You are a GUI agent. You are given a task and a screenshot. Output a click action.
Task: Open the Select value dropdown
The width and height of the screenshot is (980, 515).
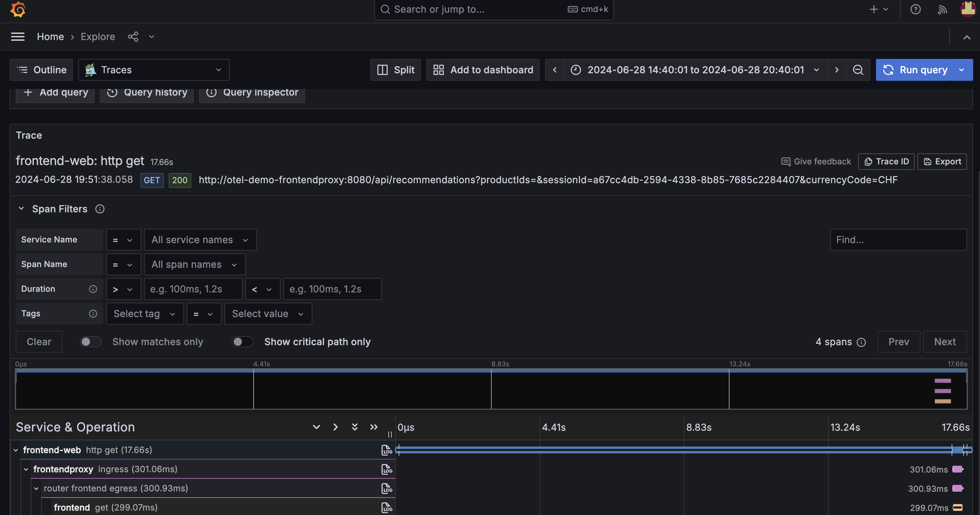pyautogui.click(x=268, y=314)
